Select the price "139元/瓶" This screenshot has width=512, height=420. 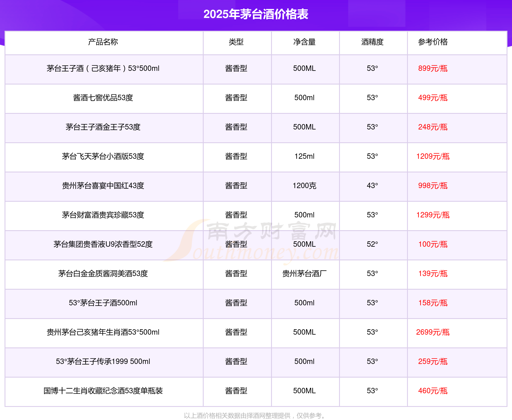pyautogui.click(x=433, y=273)
